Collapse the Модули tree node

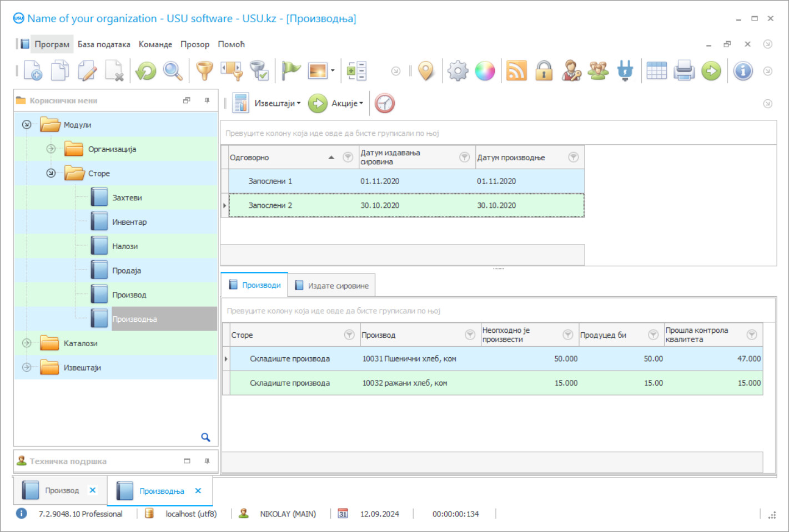27,124
